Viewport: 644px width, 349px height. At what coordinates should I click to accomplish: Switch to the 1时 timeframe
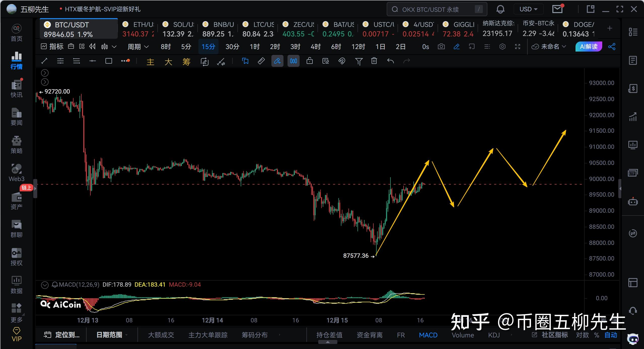255,47
